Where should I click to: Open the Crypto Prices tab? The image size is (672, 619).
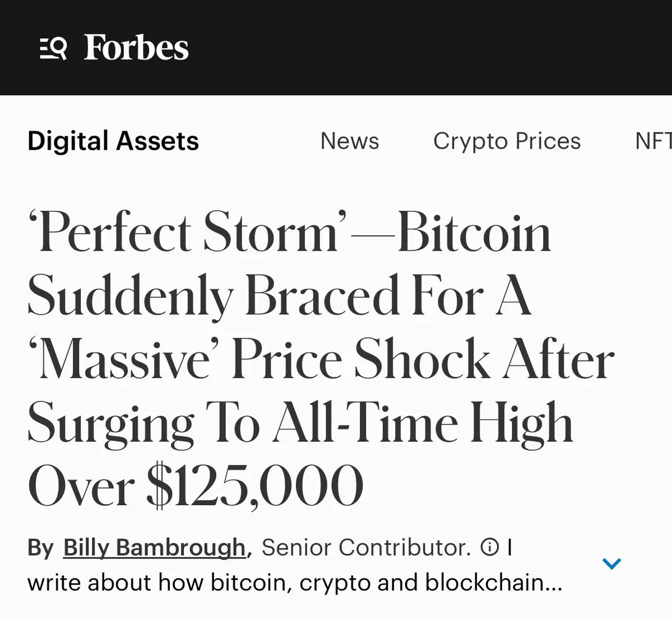point(507,141)
